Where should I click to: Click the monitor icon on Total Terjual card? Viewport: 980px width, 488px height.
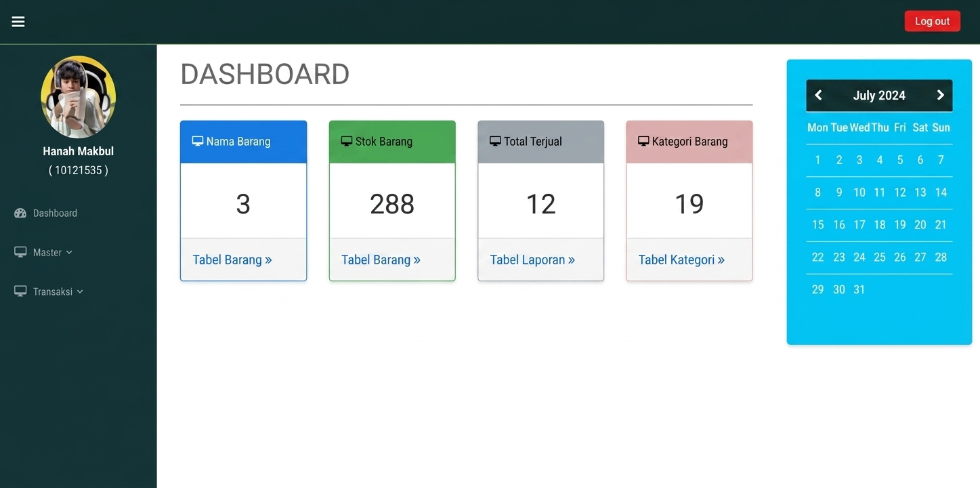pos(495,141)
